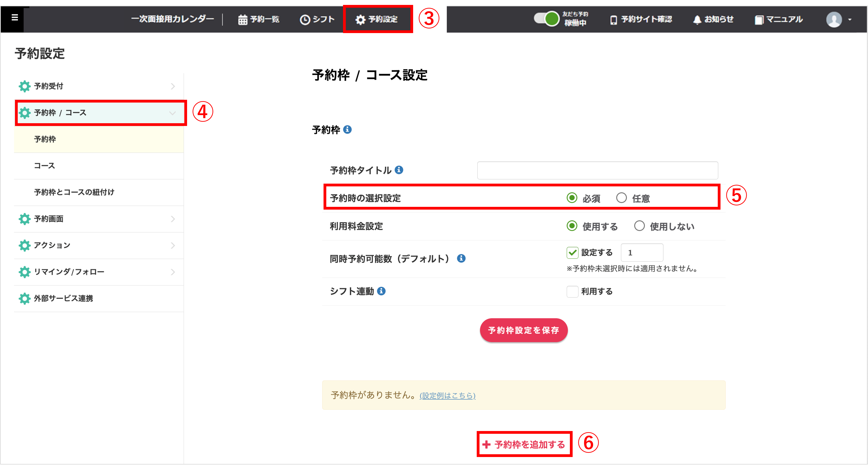Uncheck the 設定する checkbox
868x470 pixels.
(572, 253)
